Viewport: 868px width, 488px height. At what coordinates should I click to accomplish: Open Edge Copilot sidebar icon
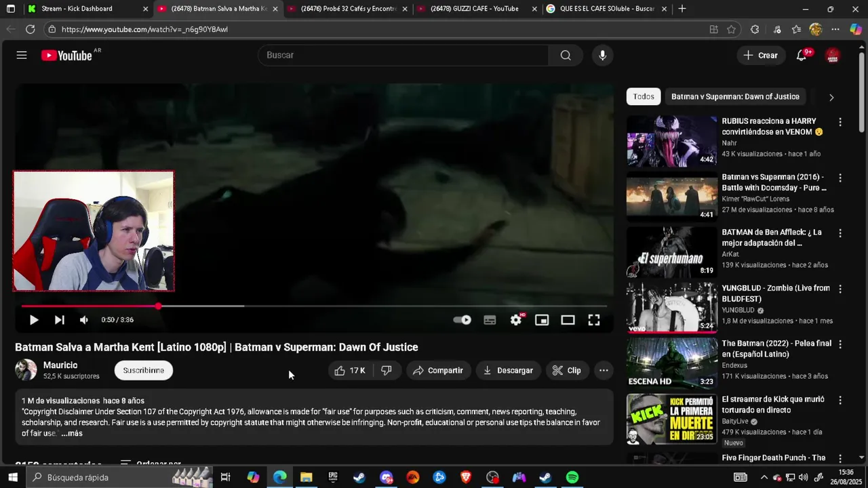pyautogui.click(x=856, y=29)
